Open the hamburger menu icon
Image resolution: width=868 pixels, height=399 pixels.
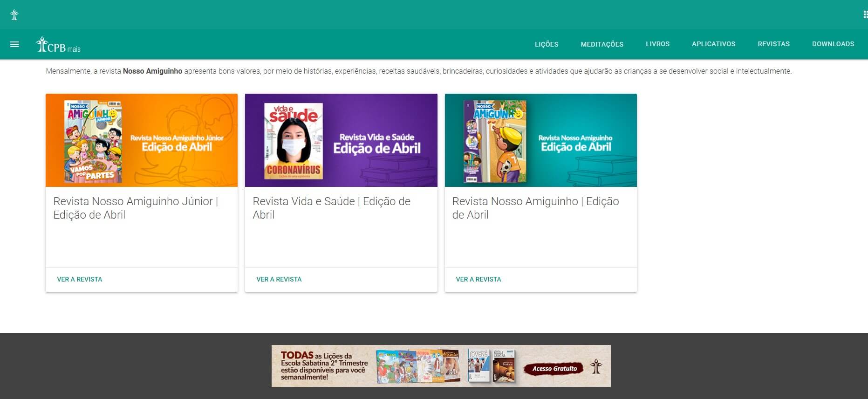tap(14, 44)
